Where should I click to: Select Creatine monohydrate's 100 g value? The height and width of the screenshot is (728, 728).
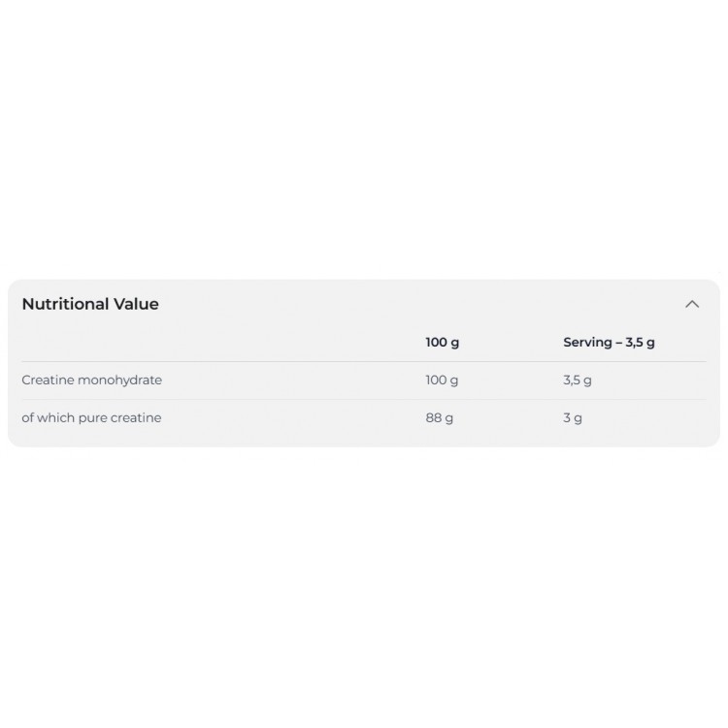coord(442,380)
